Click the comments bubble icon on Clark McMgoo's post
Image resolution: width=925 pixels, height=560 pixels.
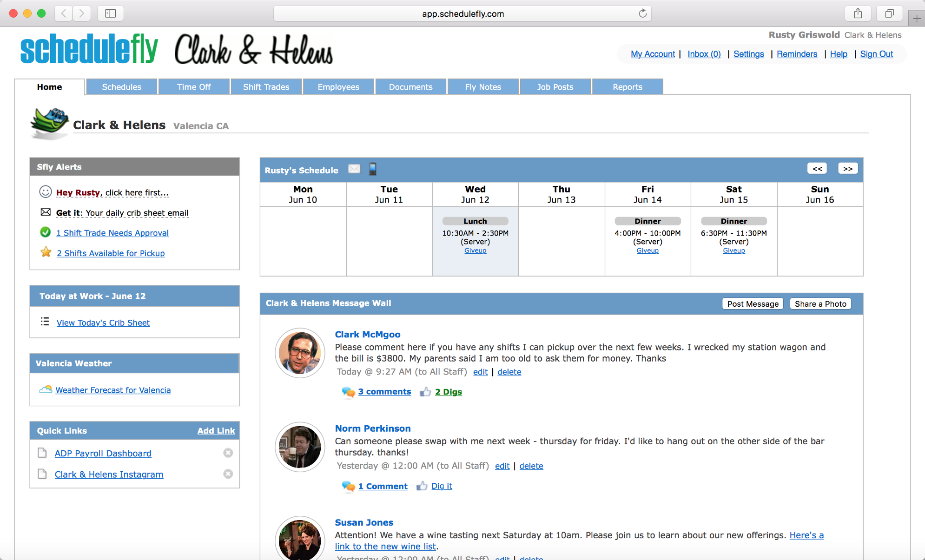[348, 392]
